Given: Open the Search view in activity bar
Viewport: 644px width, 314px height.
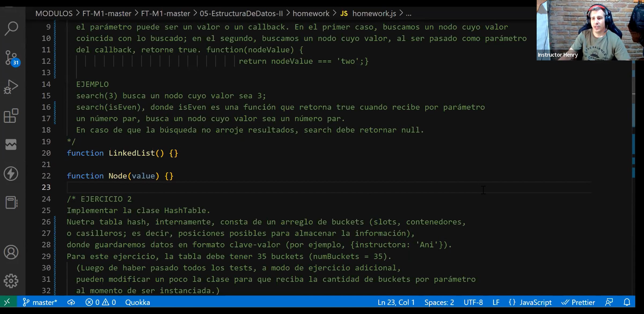Looking at the screenshot, I should [x=11, y=28].
